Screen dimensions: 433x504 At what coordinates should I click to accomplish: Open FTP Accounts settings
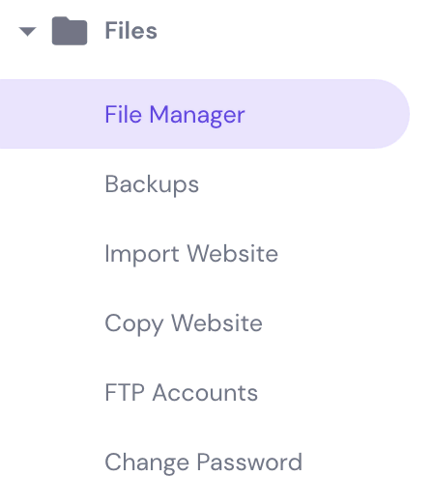point(182,393)
